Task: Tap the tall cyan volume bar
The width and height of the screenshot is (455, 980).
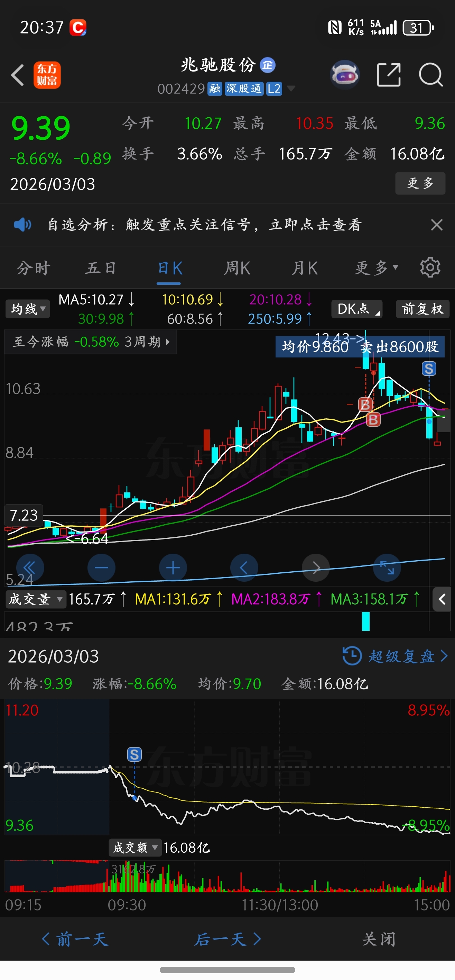Action: (x=365, y=621)
